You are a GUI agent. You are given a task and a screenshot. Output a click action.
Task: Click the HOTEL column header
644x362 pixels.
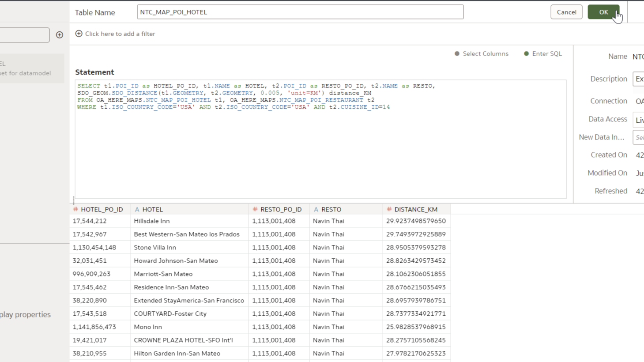153,209
